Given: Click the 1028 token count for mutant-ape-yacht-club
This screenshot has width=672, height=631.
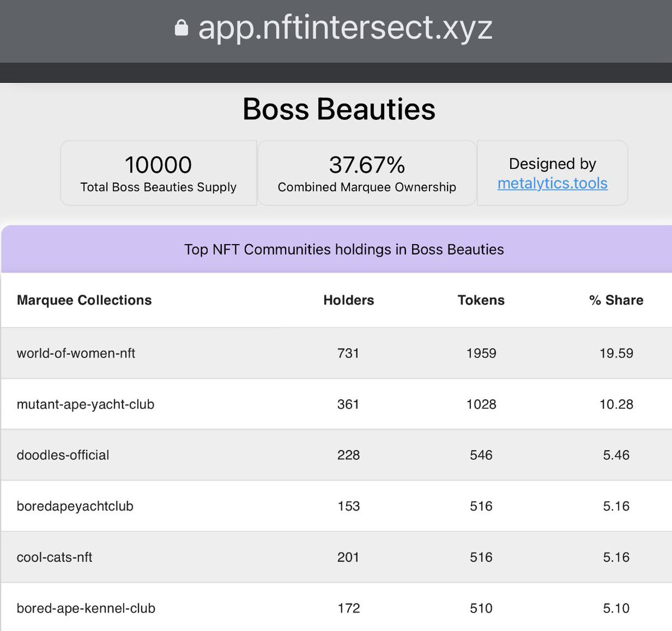Looking at the screenshot, I should [482, 404].
